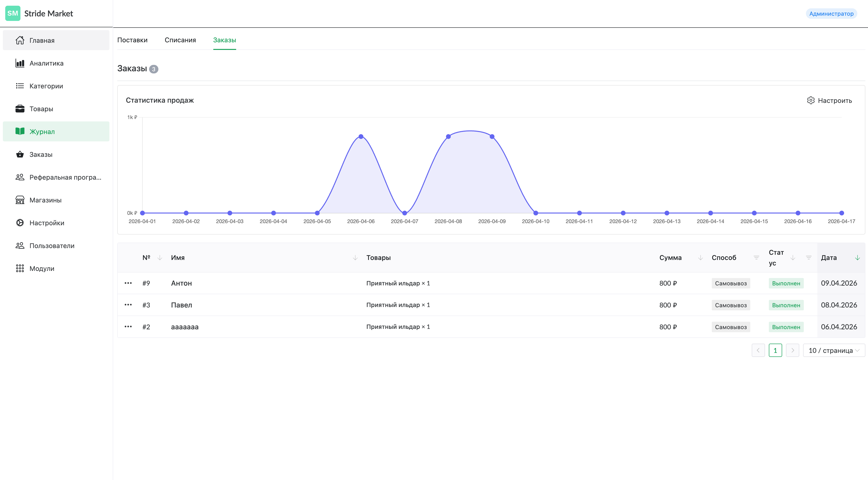
Task: Switch to the Списания tab
Action: pos(180,40)
